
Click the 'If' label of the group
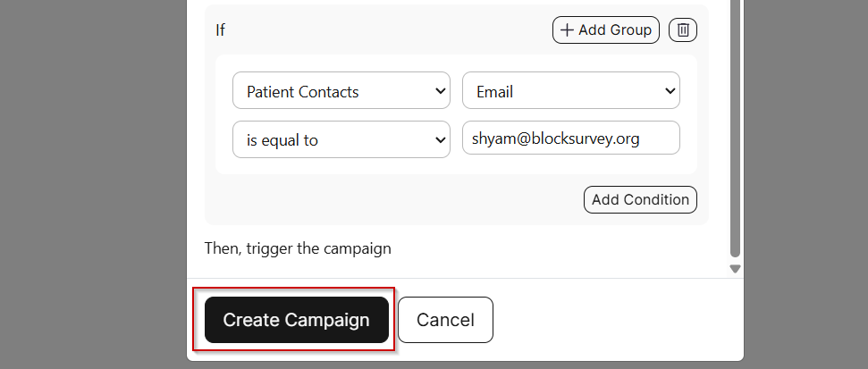pos(220,29)
